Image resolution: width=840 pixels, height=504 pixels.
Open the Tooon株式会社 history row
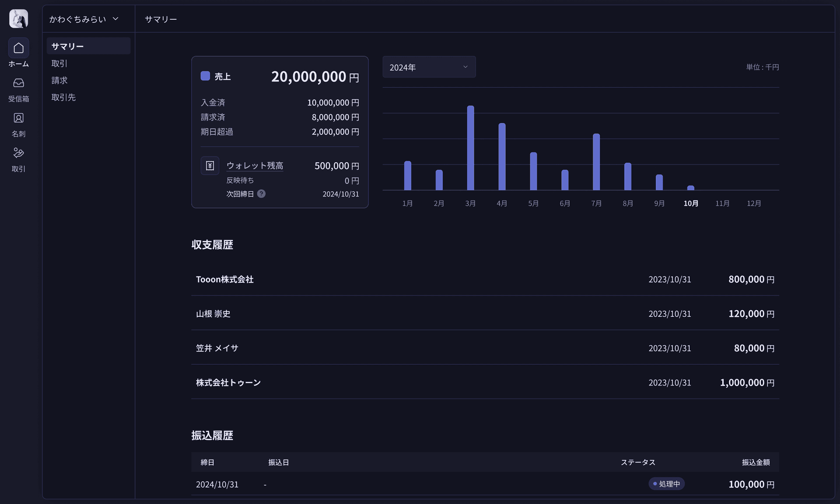click(x=485, y=279)
